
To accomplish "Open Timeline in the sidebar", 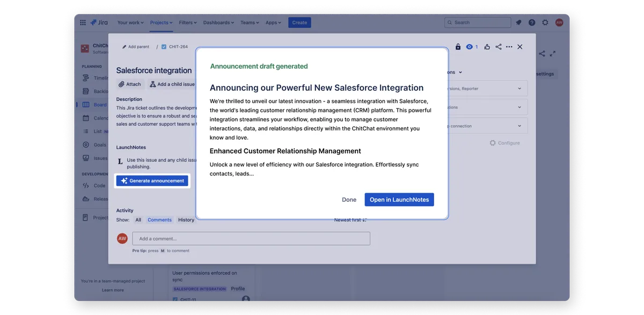I will (96, 78).
